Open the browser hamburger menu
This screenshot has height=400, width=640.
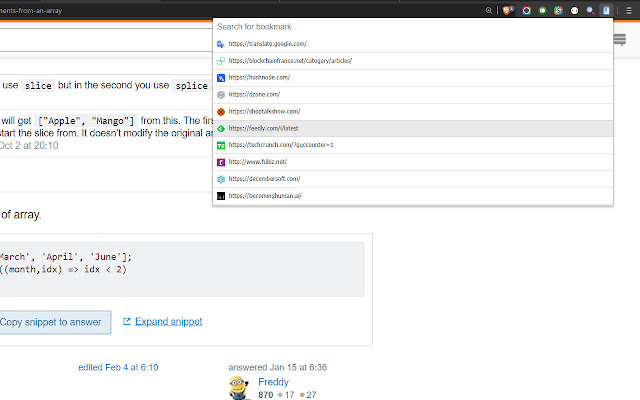(629, 11)
